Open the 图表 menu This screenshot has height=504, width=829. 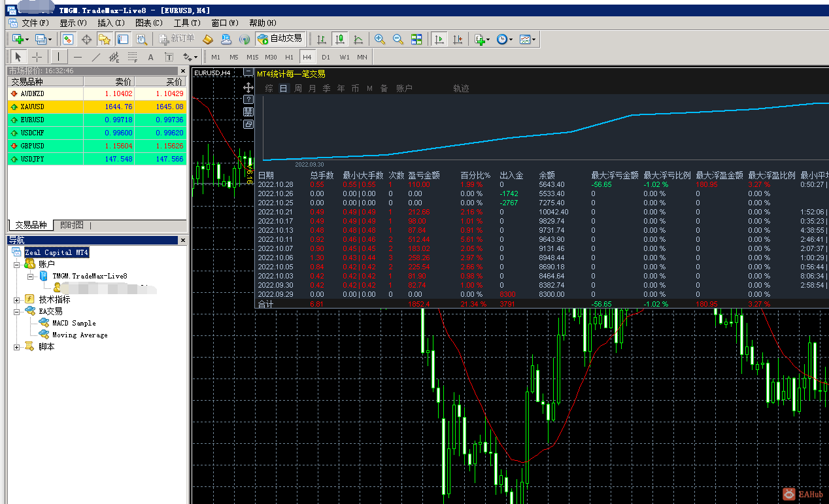[148, 23]
